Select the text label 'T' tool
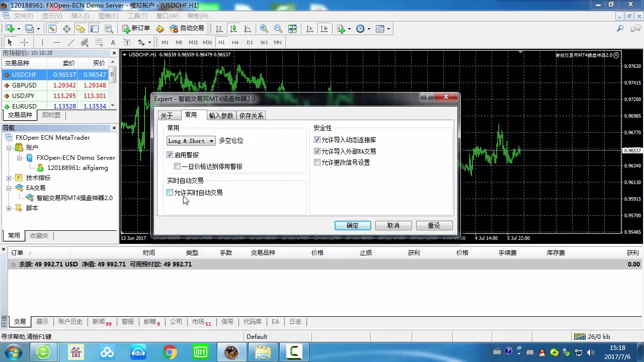The image size is (644, 362). 127,42
